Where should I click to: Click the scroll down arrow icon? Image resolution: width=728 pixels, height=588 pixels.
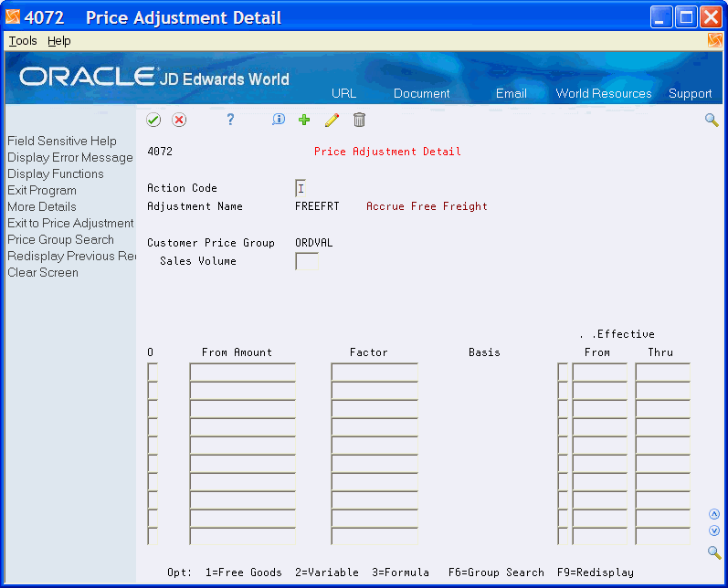(714, 530)
